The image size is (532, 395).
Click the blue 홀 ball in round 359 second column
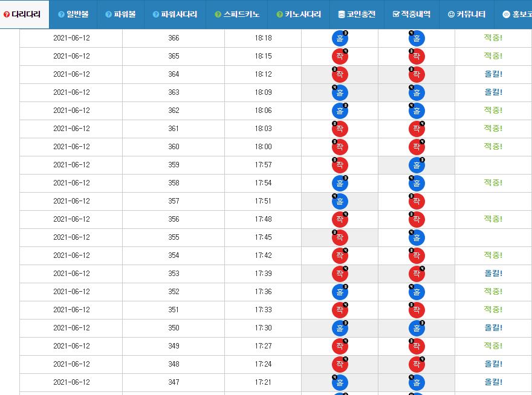417,165
